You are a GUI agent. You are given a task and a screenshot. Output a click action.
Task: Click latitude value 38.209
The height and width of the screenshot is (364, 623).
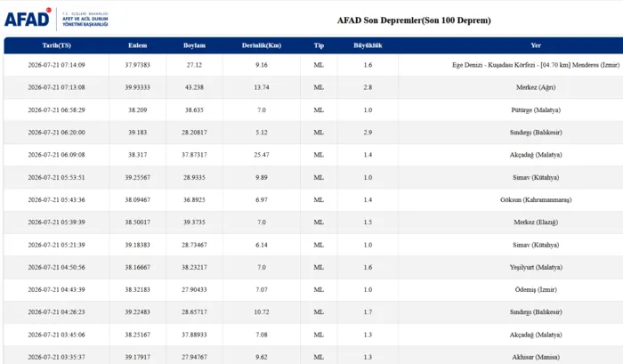click(137, 109)
